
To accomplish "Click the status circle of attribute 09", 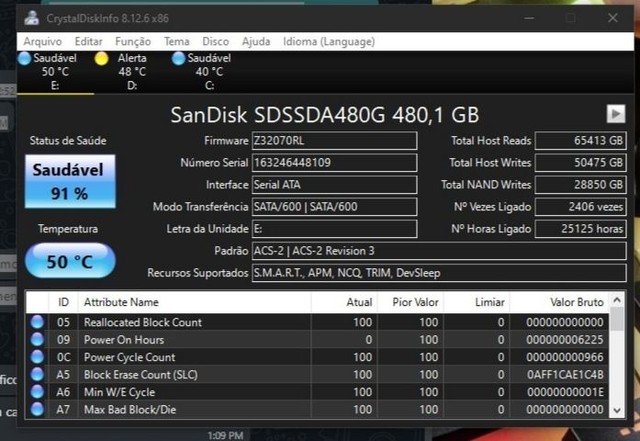I will (x=37, y=340).
